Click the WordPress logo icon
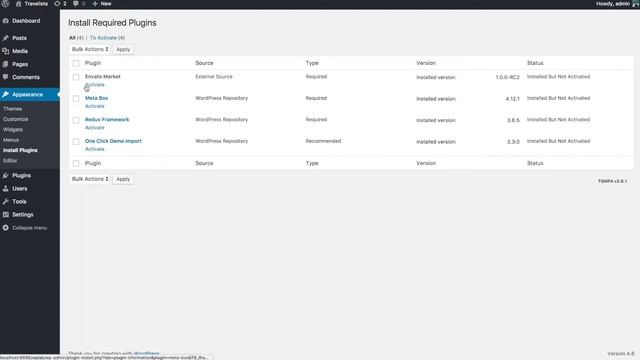The width and height of the screenshot is (640, 360). [5, 3]
